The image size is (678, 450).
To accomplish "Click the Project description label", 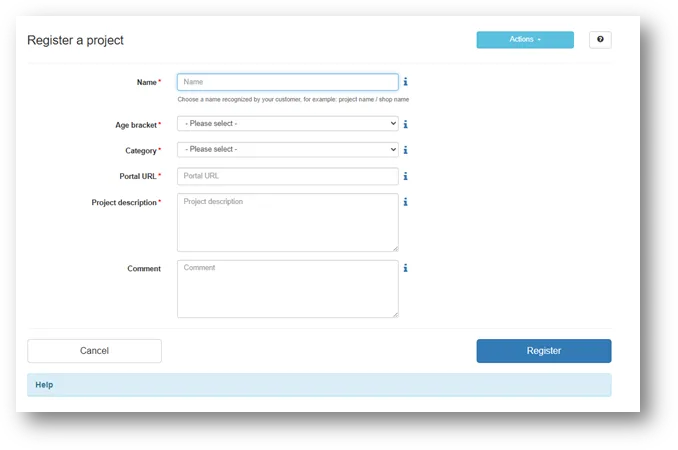I will point(124,202).
